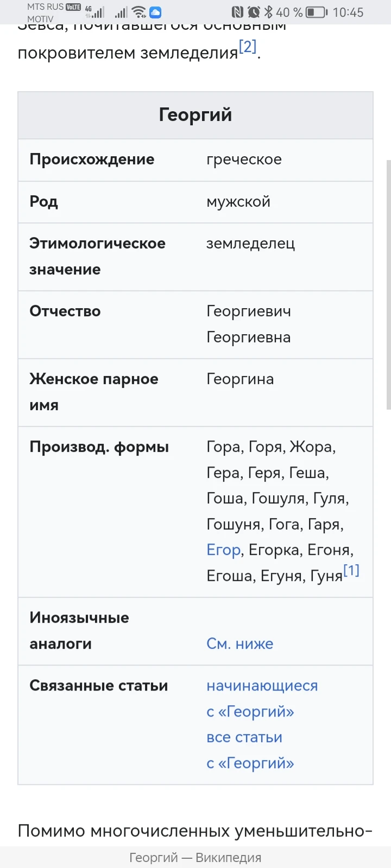Screen dimensions: 391x868
Task: Tap the blue cloud notification icon
Action: coord(155,12)
